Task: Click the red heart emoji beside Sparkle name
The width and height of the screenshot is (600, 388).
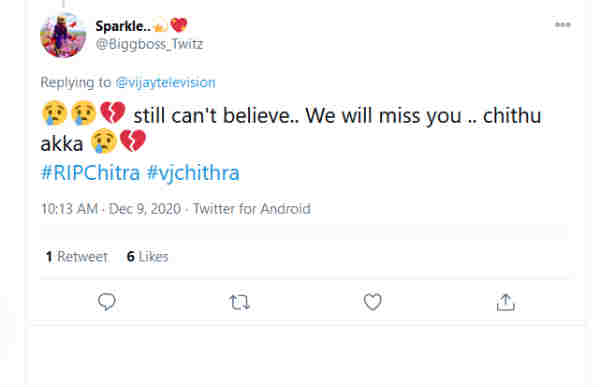Action: (x=179, y=26)
